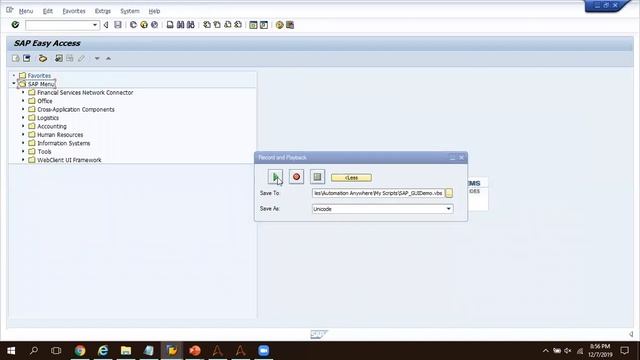
Task: Open the System menu
Action: (130, 11)
